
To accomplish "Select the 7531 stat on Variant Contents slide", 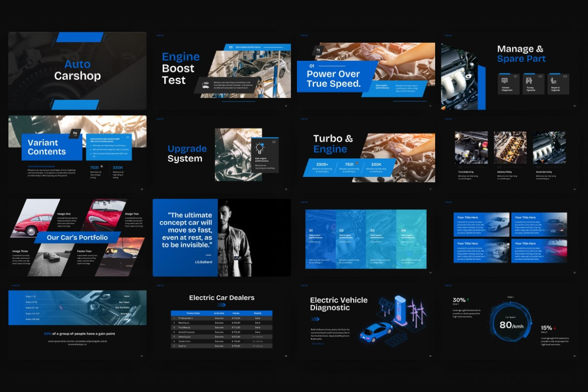I will (95, 168).
